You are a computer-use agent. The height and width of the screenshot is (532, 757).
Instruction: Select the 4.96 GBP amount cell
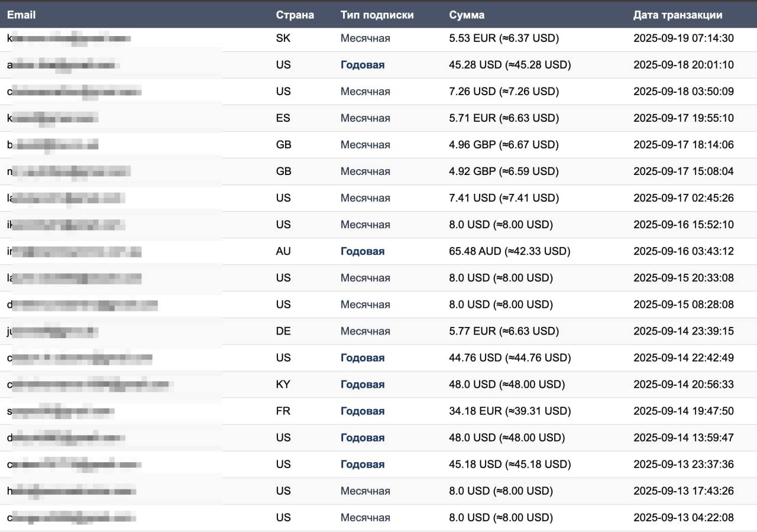pos(503,145)
